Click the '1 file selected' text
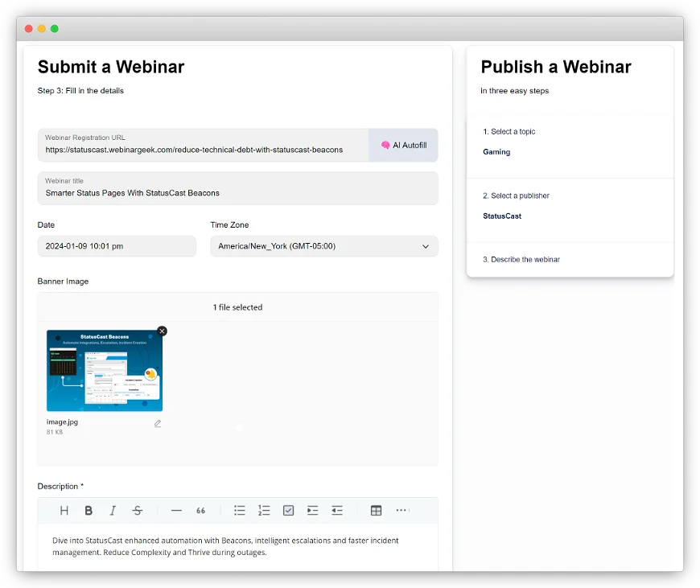Image resolution: width=700 pixels, height=588 pixels. 237,307
